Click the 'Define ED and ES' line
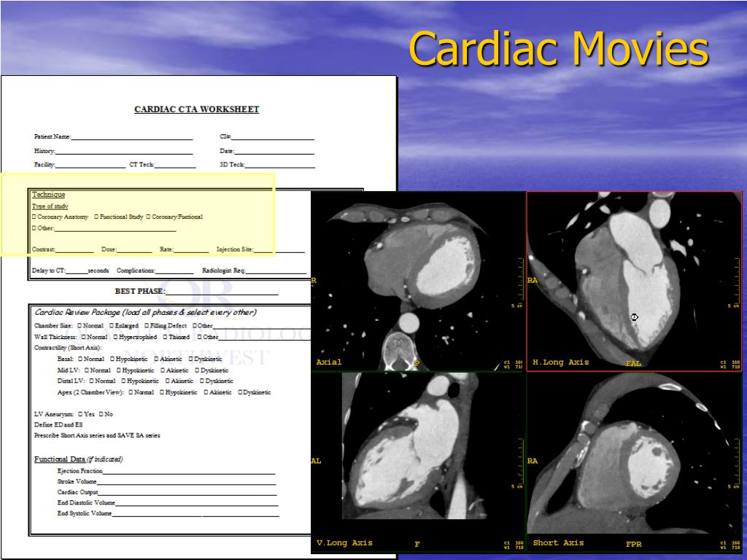 tap(58, 424)
